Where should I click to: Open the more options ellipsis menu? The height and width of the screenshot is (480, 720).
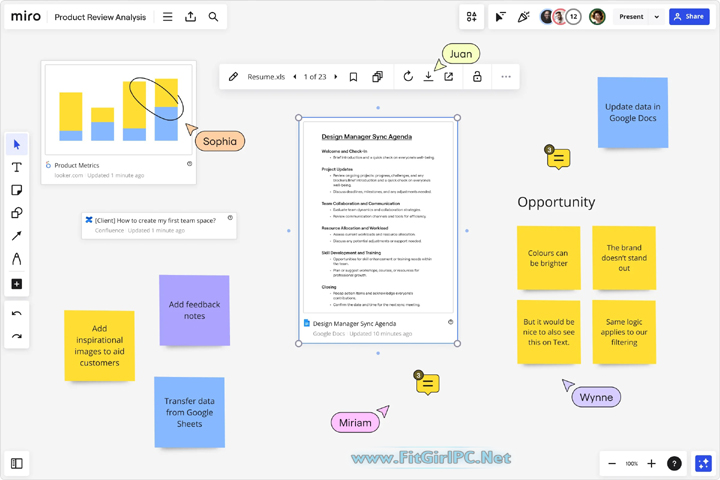[x=506, y=77]
